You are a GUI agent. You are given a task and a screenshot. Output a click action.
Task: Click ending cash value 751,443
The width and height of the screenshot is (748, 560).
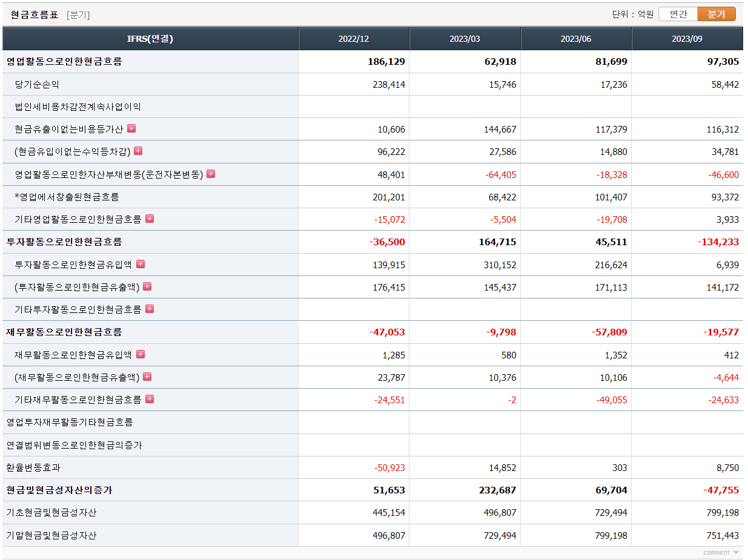point(723,535)
